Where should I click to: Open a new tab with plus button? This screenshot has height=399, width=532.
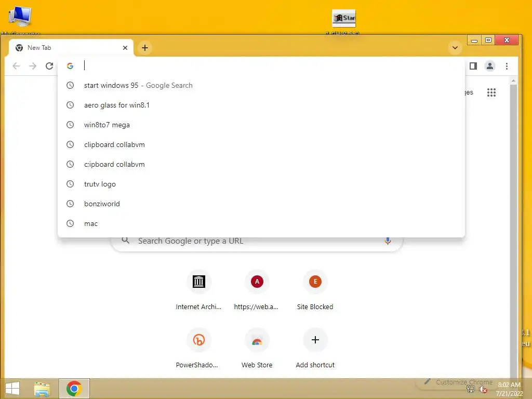tap(145, 48)
